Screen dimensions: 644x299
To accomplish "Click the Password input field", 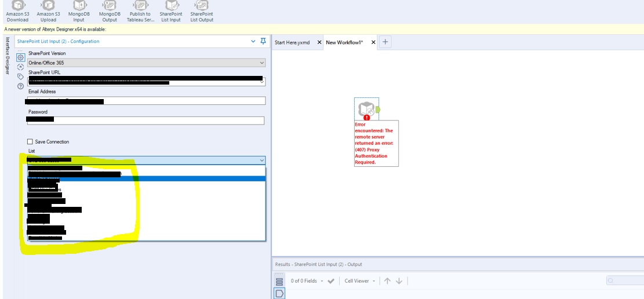I will (146, 121).
